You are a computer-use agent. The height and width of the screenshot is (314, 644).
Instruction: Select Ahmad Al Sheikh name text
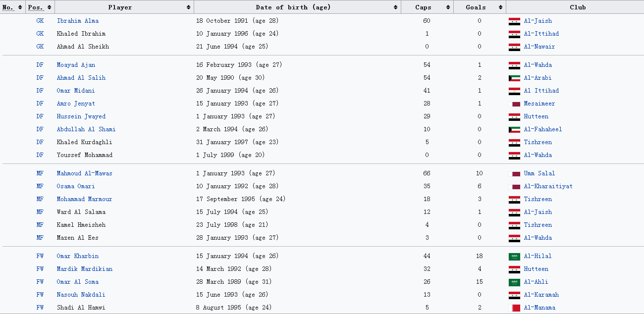point(83,47)
